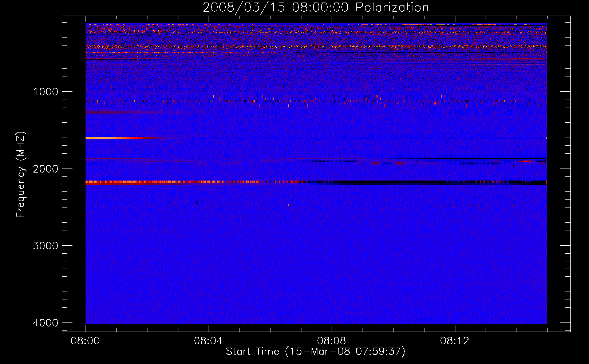Viewport: 589px width, 364px height.
Task: Click the 'Start Time (15-Mar-08 07:59:37)' axis title
Action: (x=316, y=352)
